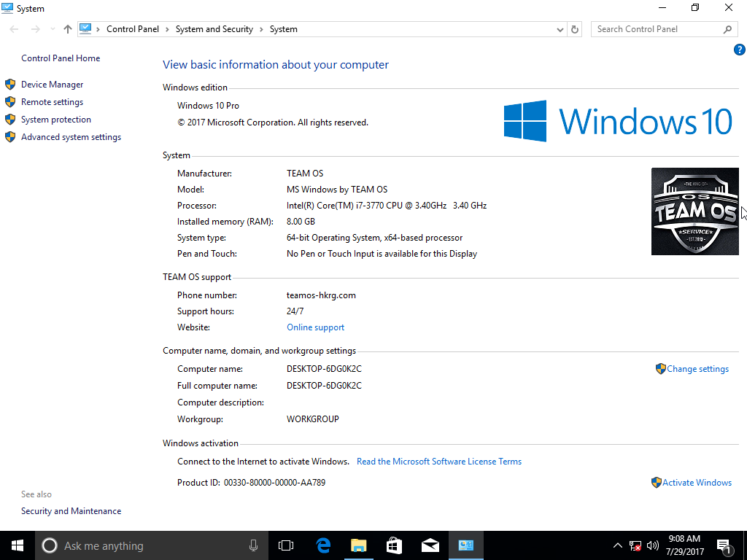Screen dimensions: 747x560
Task: Click the TEAM OS logo image
Action: (x=694, y=211)
